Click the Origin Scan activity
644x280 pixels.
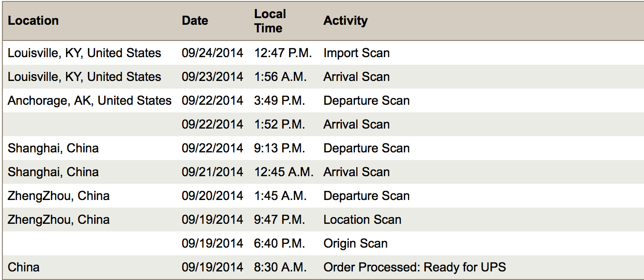click(355, 243)
